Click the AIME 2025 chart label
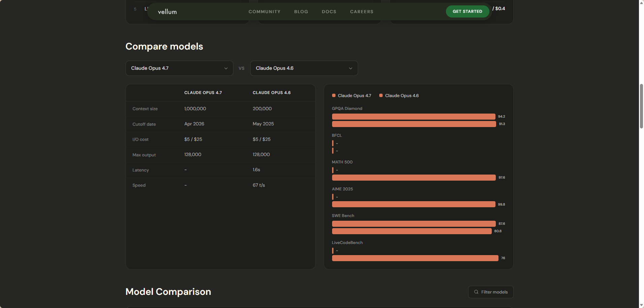 (x=342, y=189)
